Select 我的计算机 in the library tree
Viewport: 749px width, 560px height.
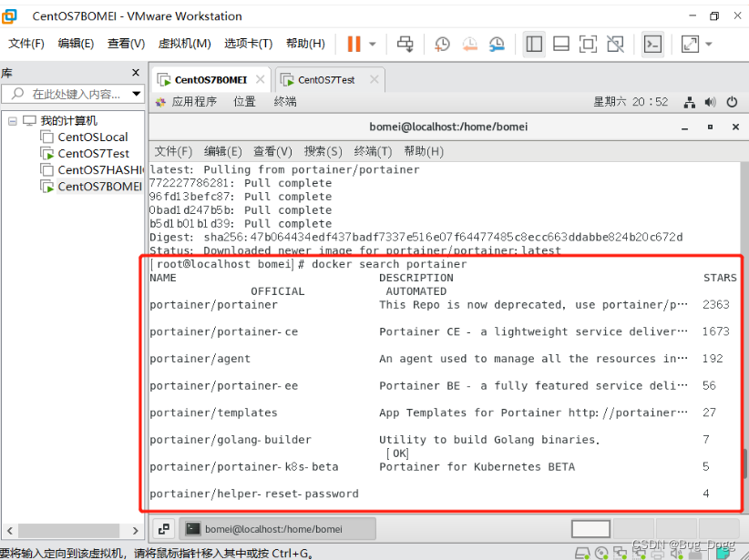coord(68,121)
